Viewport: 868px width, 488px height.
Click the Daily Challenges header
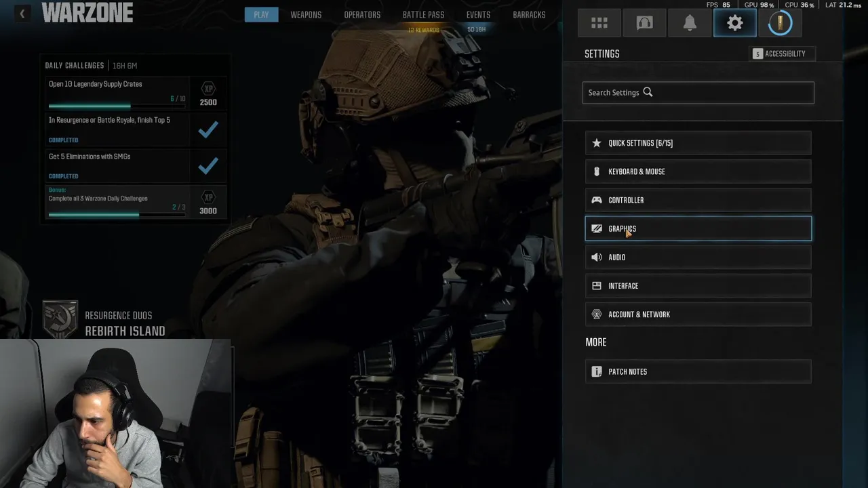[x=75, y=66]
